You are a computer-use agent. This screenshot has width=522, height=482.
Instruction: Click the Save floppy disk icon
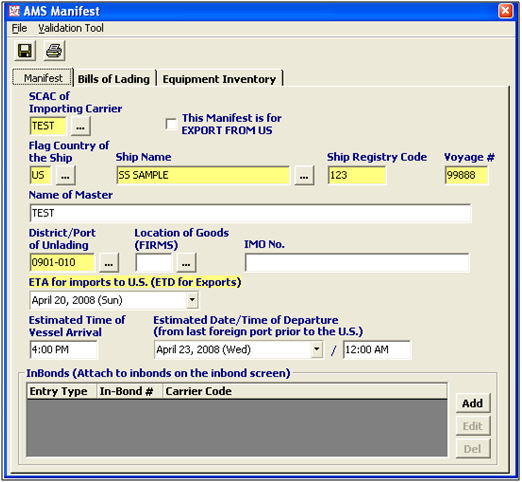(25, 51)
